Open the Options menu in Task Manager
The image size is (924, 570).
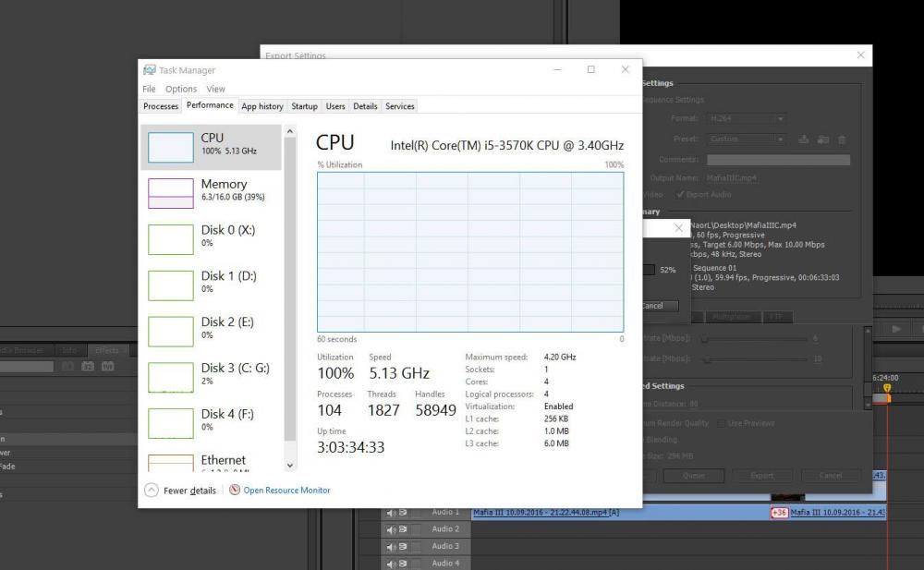coord(181,89)
